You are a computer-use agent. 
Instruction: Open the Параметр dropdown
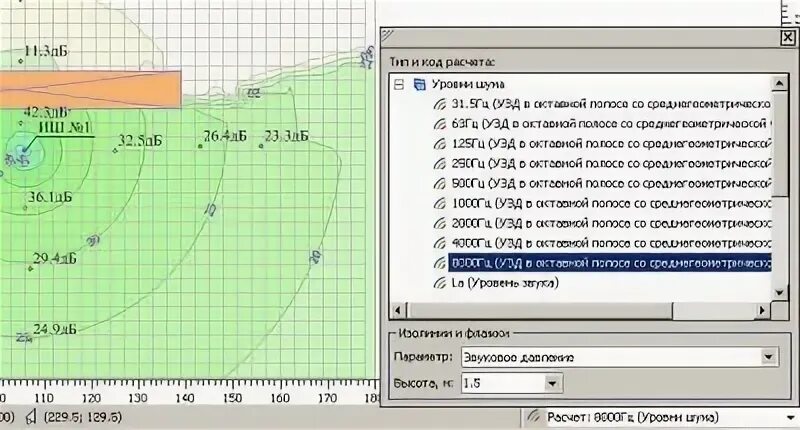(x=768, y=357)
